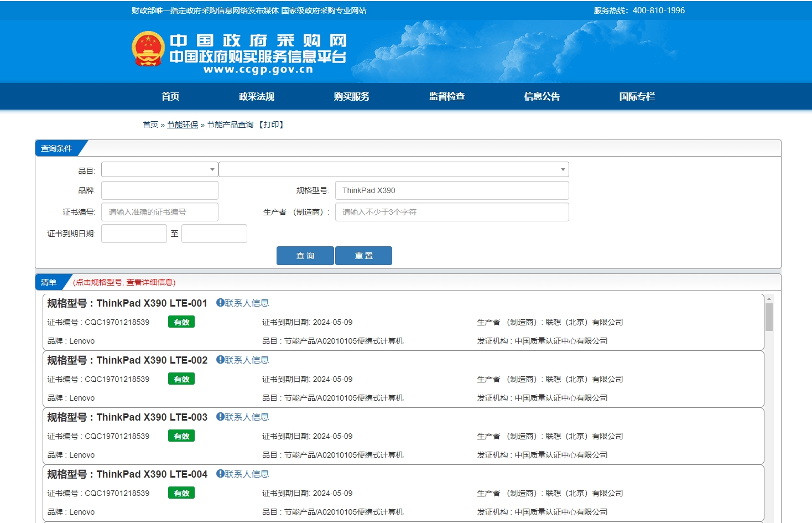Viewport: 812px width, 523px height.
Task: Open 购买服务 navigation item
Action: pyautogui.click(x=352, y=96)
